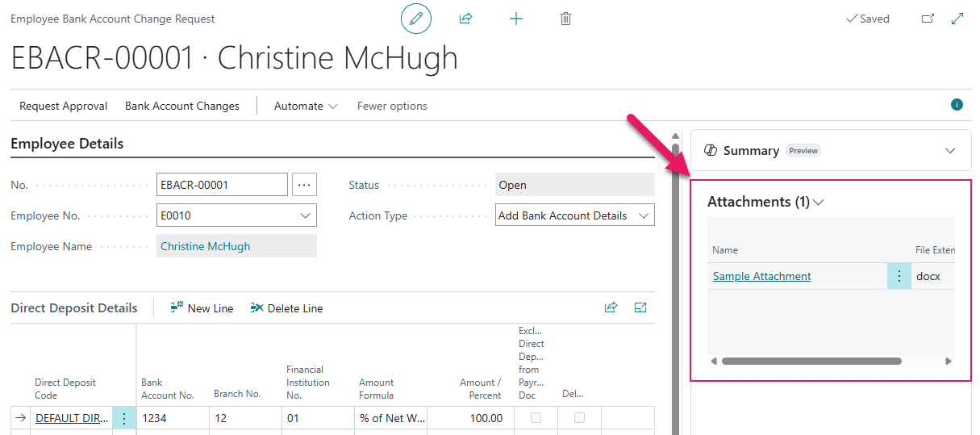980x435 pixels.
Task: Click Request Approval action
Action: (64, 106)
